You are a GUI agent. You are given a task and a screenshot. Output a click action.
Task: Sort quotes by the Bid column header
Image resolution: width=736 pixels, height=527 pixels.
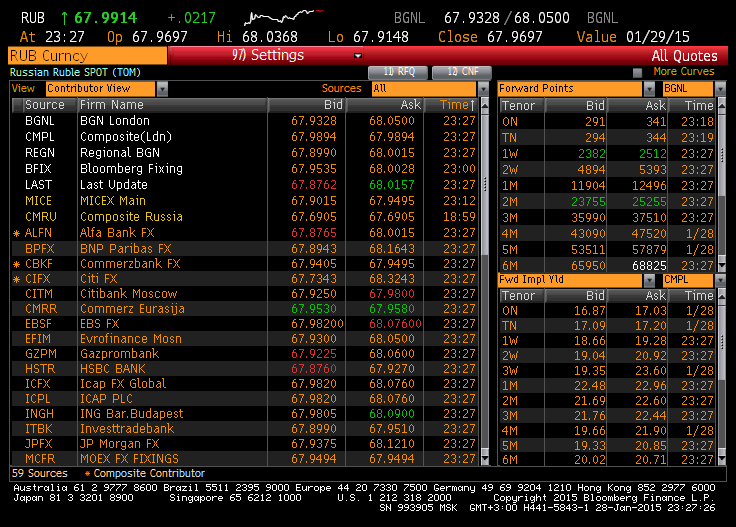[x=307, y=105]
